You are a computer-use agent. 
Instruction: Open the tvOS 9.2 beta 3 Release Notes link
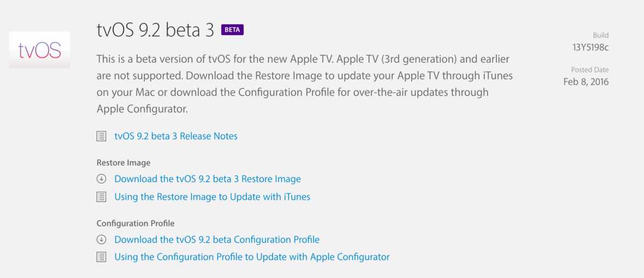click(175, 136)
